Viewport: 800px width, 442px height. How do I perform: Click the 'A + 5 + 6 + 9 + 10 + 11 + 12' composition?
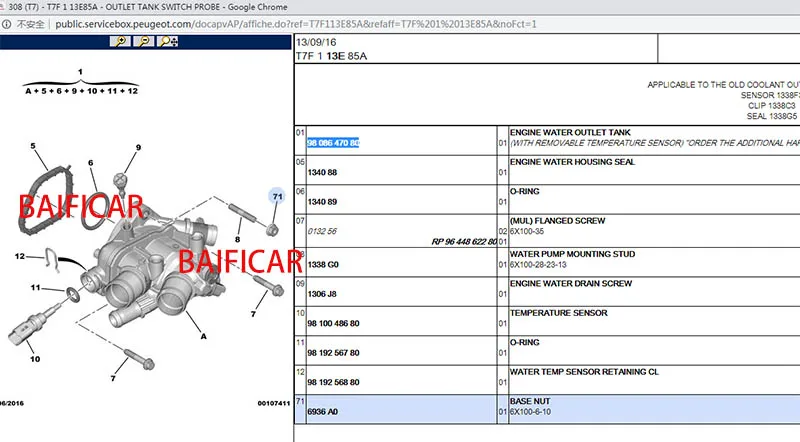pyautogui.click(x=82, y=91)
